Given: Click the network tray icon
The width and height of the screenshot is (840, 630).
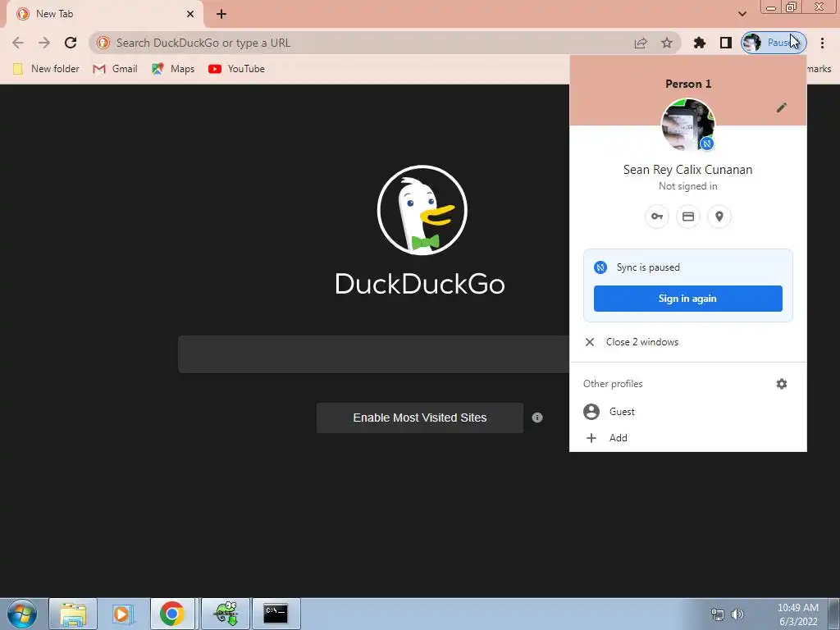Looking at the screenshot, I should [x=717, y=614].
